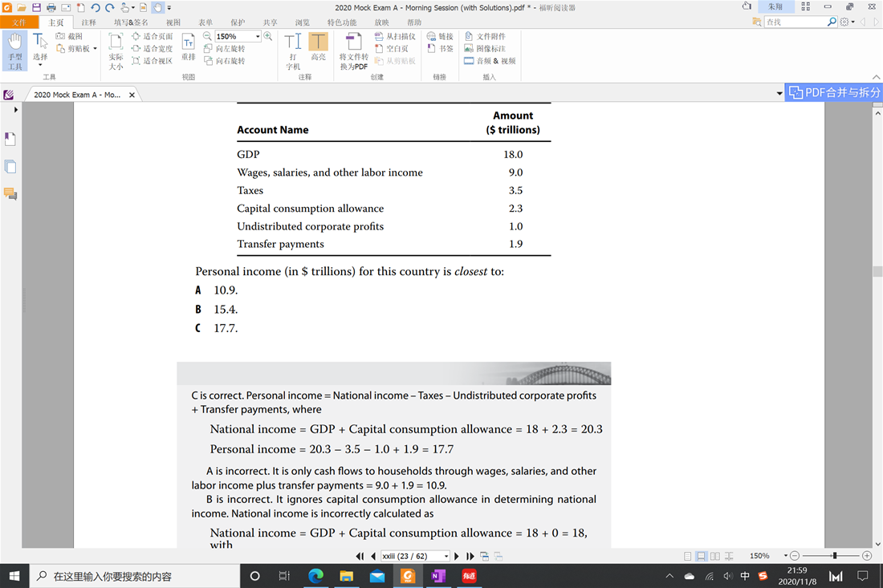883x588 pixels.
Task: Select the Typewriter (打字机) tool
Action: click(293, 50)
